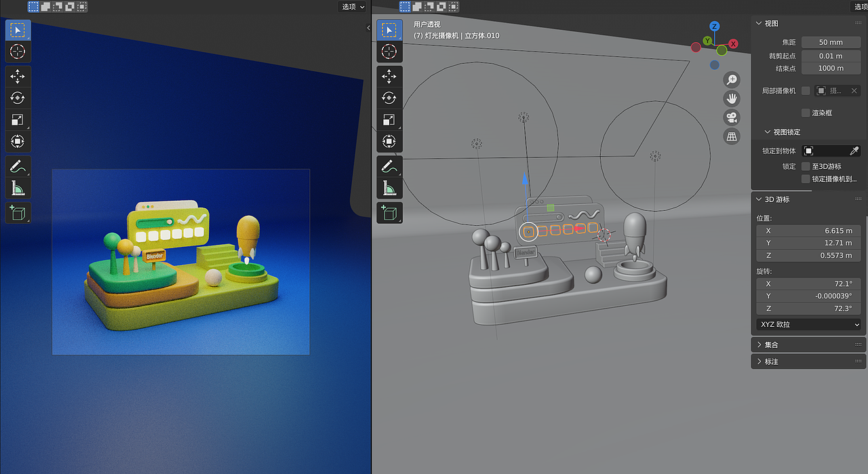Image resolution: width=868 pixels, height=474 pixels.
Task: Set new selection mode in left viewport header
Action: [x=34, y=7]
